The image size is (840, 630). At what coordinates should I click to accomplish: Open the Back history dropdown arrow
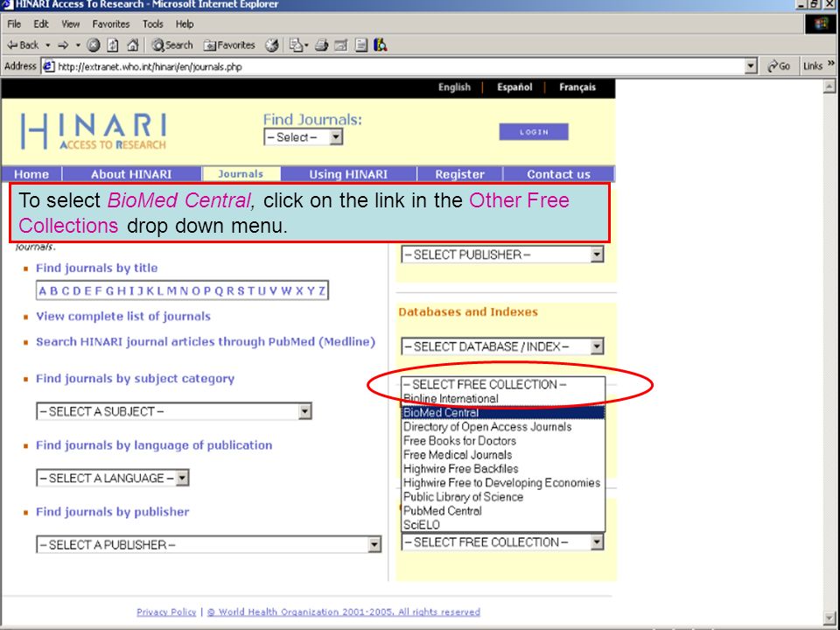(x=47, y=45)
